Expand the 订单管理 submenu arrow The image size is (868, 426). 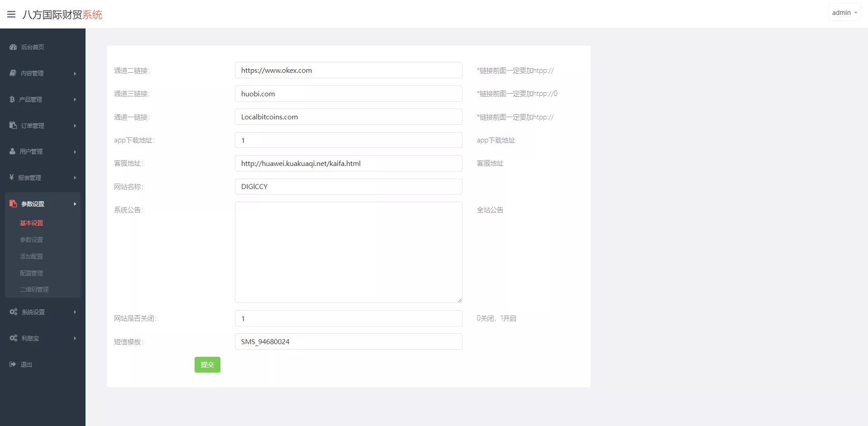[75, 126]
